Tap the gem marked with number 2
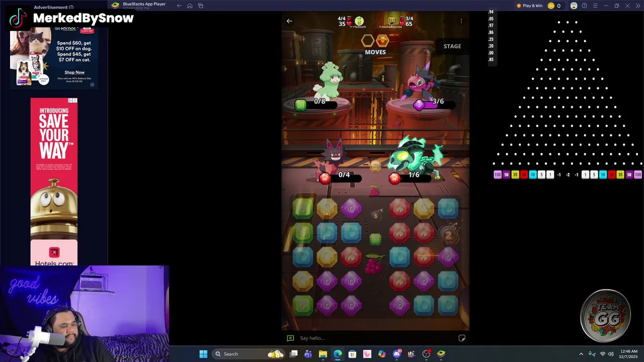 coord(448,233)
